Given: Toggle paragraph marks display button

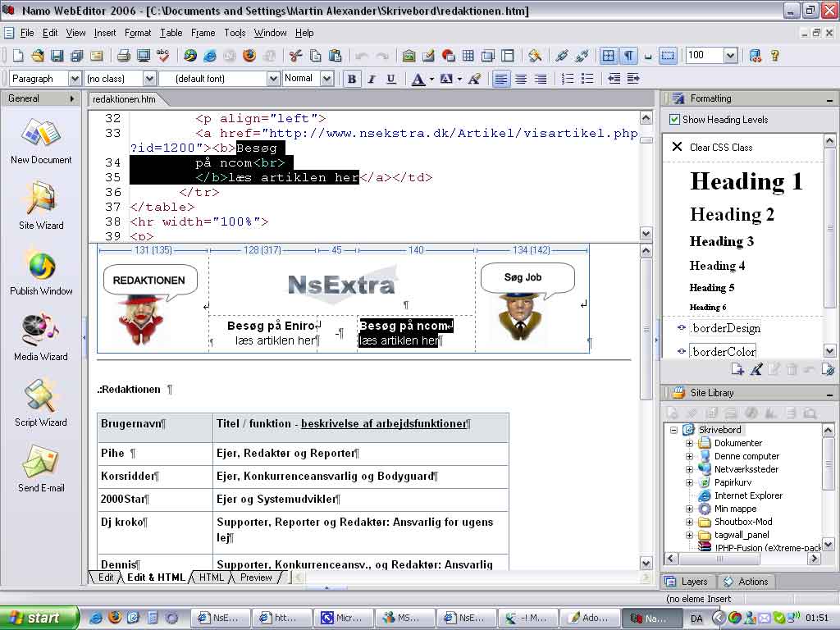Looking at the screenshot, I should point(628,56).
